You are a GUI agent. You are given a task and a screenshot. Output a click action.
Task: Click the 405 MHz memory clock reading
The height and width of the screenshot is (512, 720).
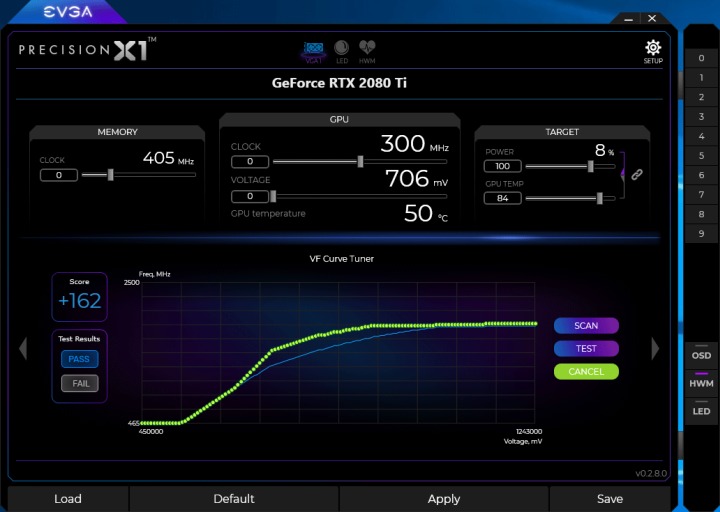point(168,158)
